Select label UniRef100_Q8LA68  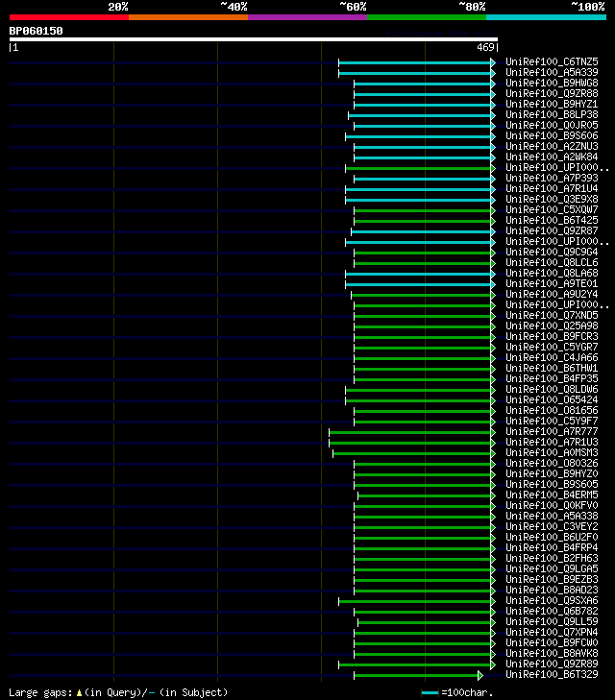point(552,274)
